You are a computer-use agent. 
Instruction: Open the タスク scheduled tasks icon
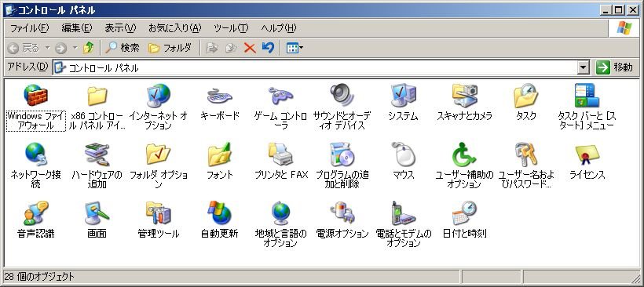point(525,95)
